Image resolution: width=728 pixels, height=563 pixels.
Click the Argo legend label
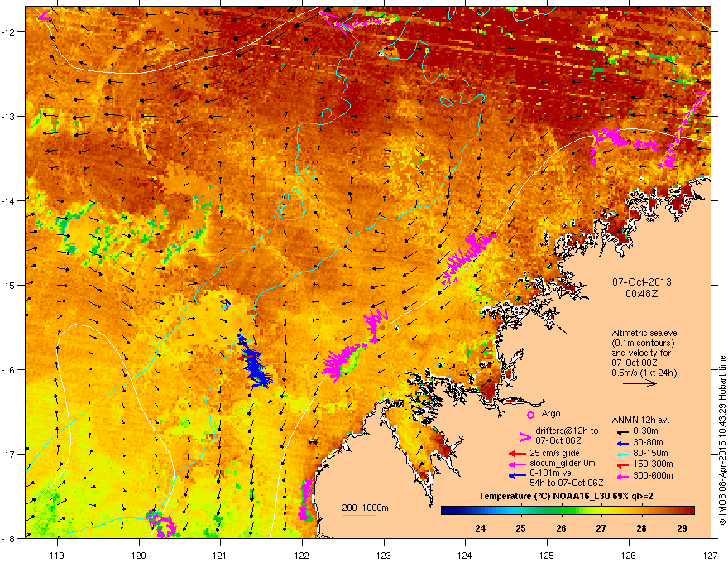(551, 413)
